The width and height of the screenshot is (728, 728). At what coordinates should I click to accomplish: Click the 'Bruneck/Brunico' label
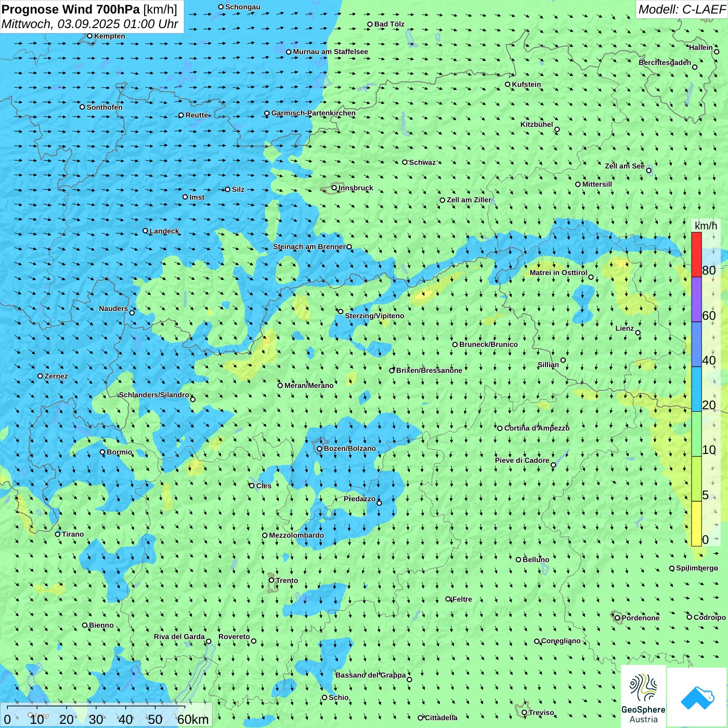[x=488, y=344]
